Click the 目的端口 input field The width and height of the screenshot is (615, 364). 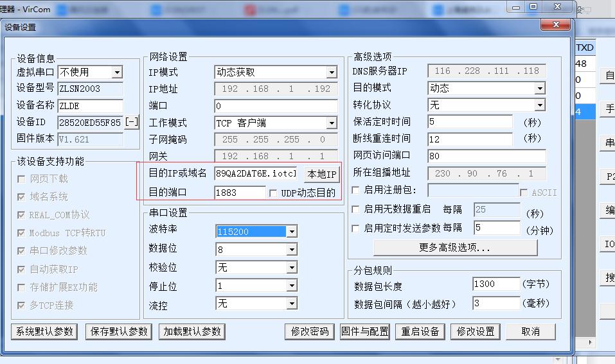coord(240,193)
